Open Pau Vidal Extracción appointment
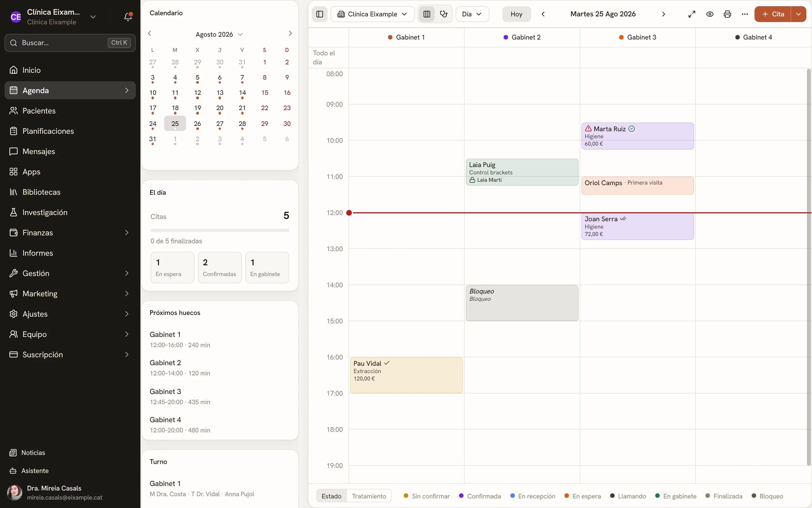This screenshot has width=812, height=508. (x=406, y=375)
